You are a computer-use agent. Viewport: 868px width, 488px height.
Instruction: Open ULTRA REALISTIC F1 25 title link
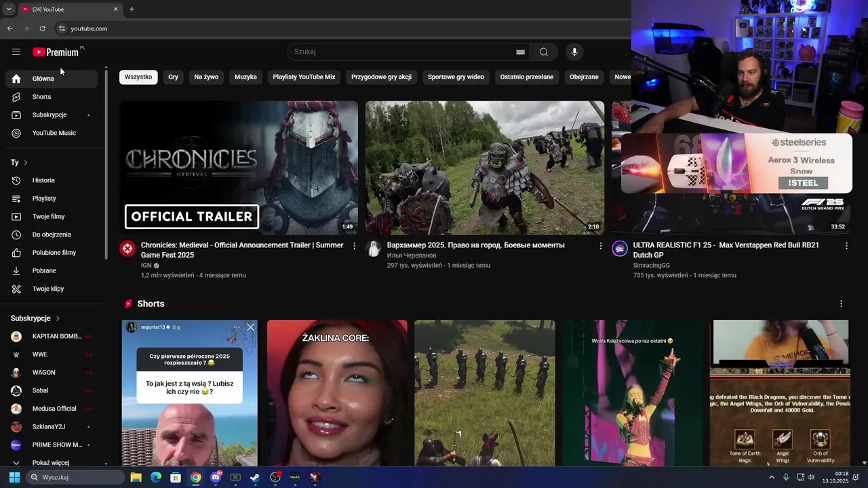click(x=726, y=250)
